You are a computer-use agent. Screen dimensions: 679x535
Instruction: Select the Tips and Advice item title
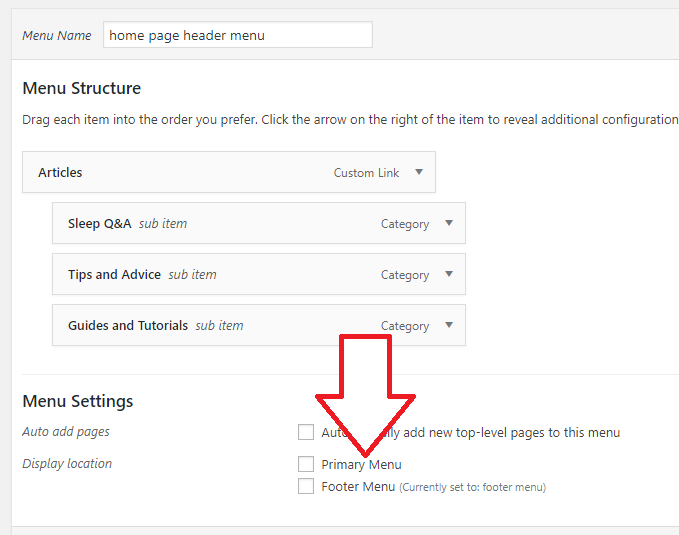(x=114, y=275)
